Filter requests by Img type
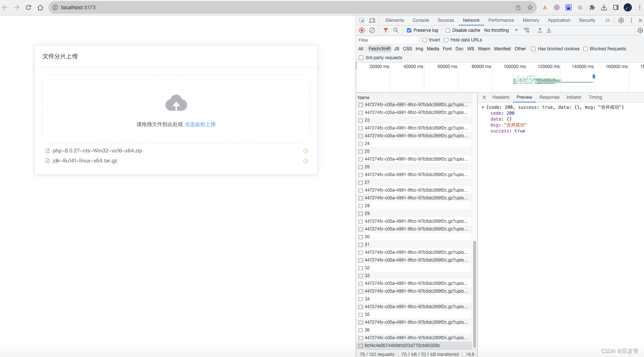 [x=419, y=49]
